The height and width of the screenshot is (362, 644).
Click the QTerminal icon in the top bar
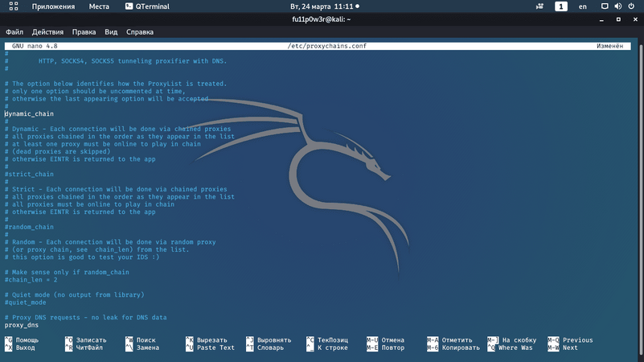(x=130, y=6)
